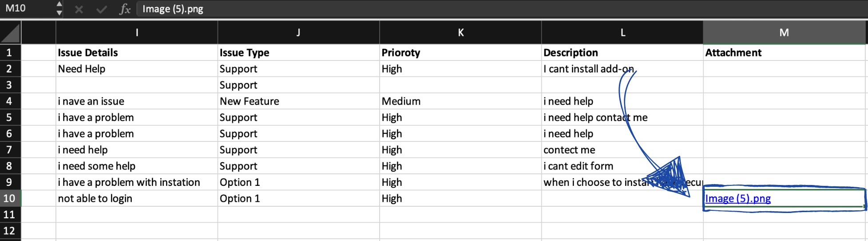868x241 pixels.
Task: Select row 10 header
Action: coord(9,198)
